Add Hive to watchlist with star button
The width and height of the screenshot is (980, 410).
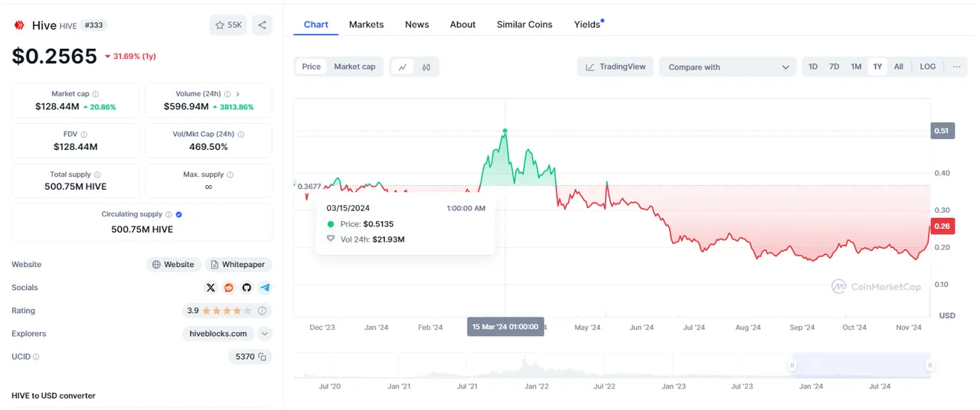pyautogui.click(x=228, y=25)
